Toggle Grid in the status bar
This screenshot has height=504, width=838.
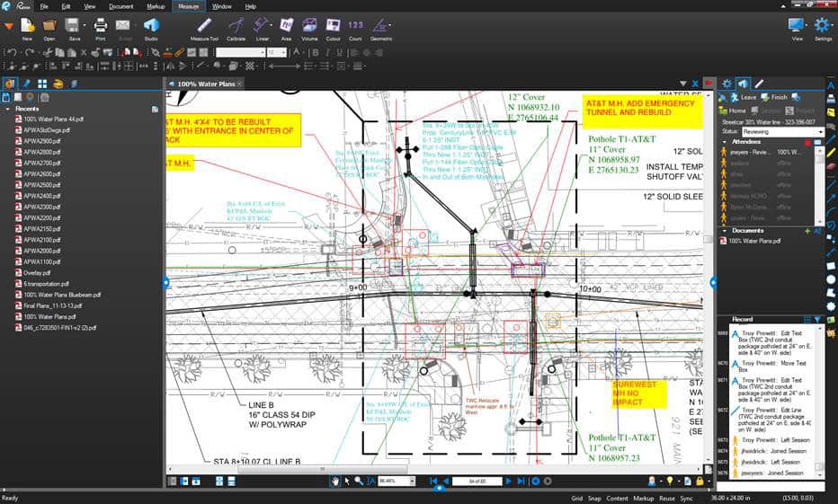576,498
